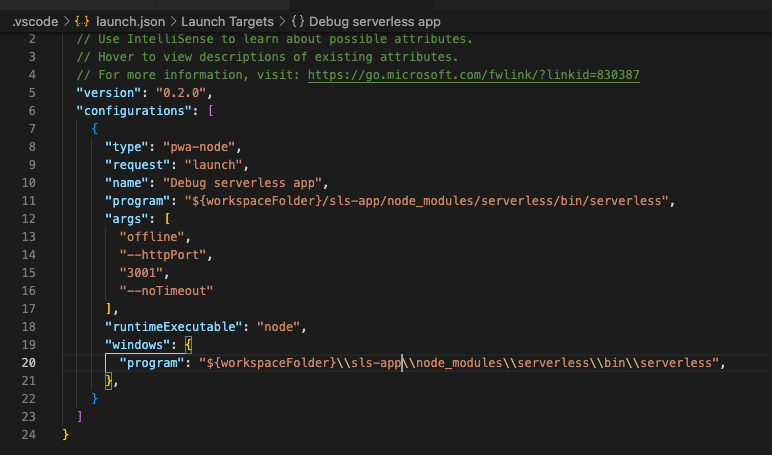
Task: Click the "args" key
Action: point(127,219)
